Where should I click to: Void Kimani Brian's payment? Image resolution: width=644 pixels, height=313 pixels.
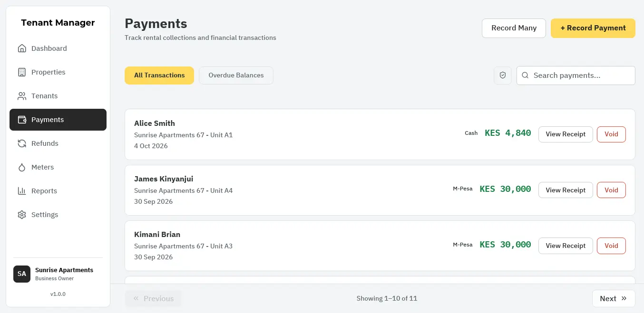pyautogui.click(x=611, y=246)
